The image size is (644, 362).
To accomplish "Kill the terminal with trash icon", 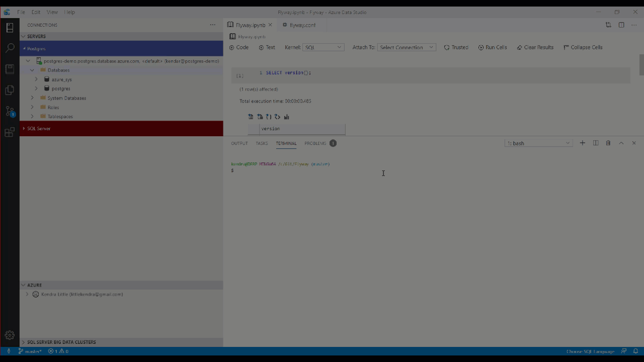I will [608, 143].
